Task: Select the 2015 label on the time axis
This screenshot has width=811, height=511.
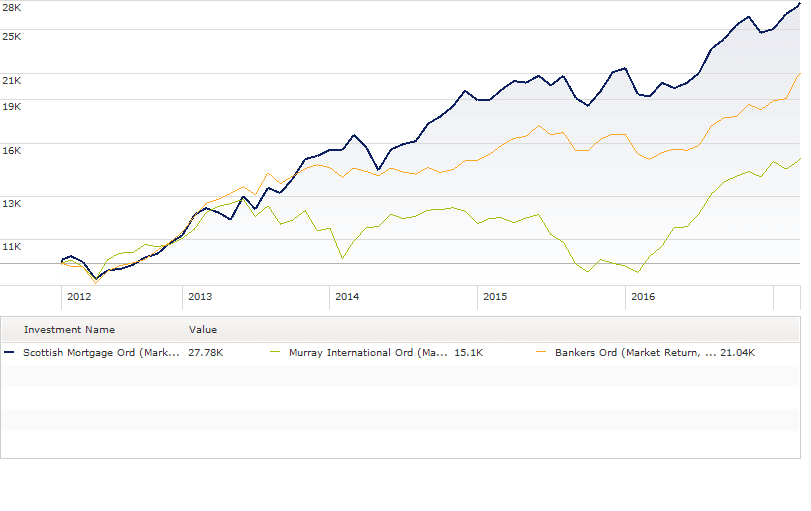Action: 495,297
